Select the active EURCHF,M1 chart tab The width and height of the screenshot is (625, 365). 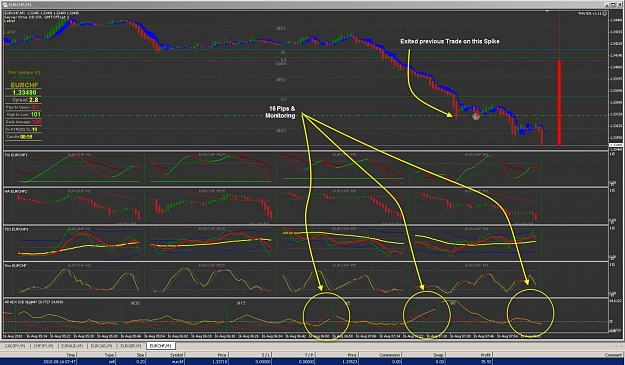click(x=161, y=346)
